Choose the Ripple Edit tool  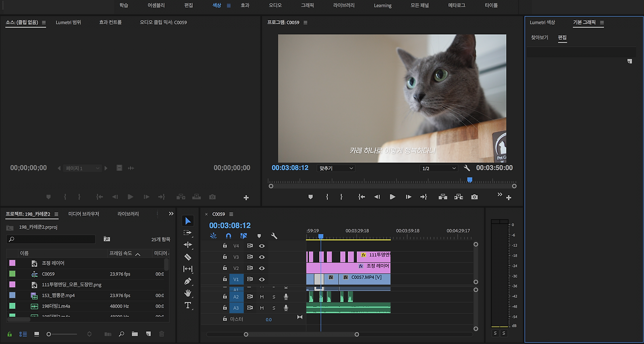pyautogui.click(x=188, y=245)
